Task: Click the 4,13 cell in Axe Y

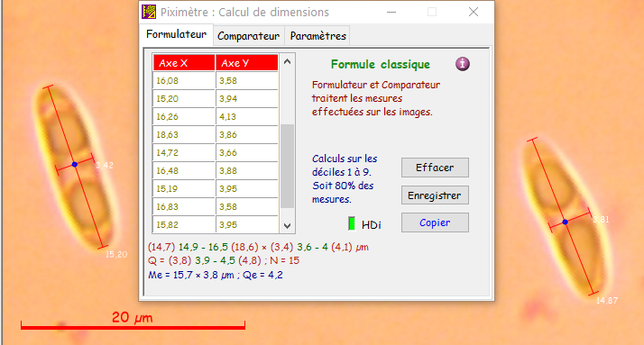Action: (x=247, y=116)
